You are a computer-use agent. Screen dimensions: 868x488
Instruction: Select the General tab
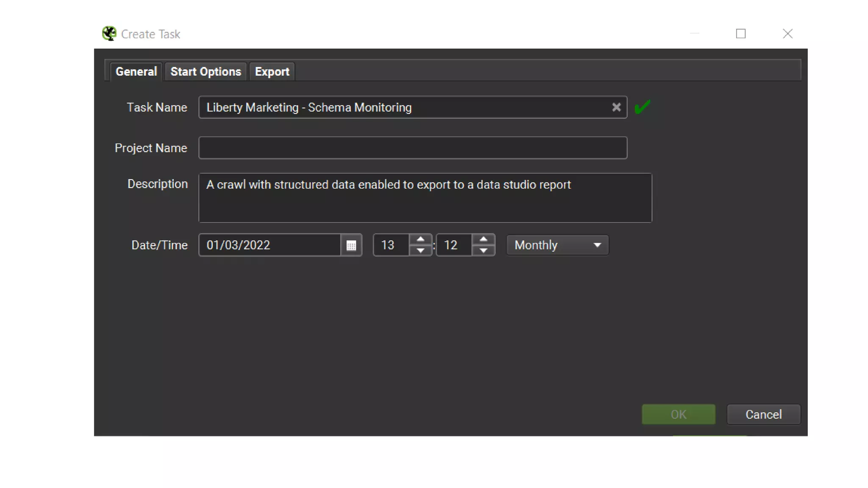136,72
